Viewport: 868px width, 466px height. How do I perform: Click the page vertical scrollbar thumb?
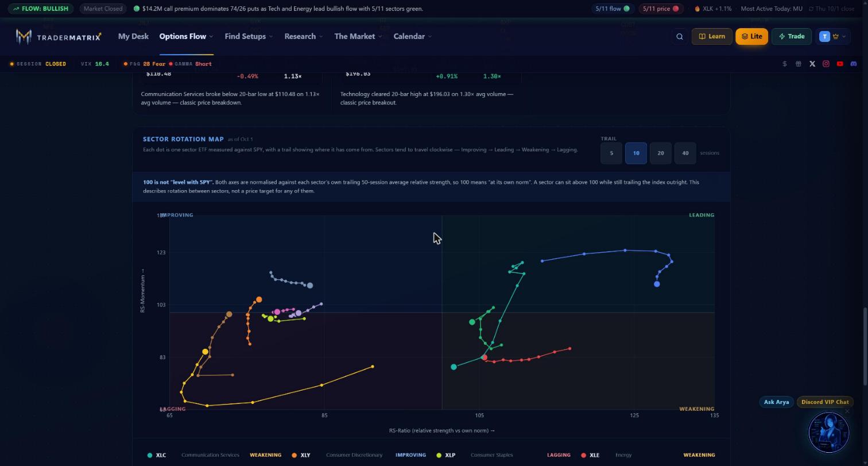[866, 346]
